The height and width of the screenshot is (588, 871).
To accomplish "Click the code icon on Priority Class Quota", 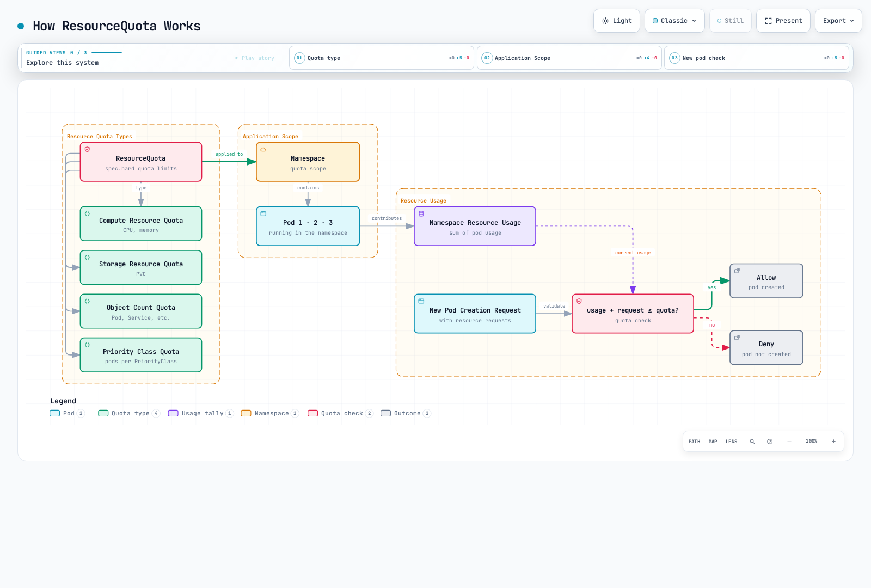I will click(x=87, y=345).
